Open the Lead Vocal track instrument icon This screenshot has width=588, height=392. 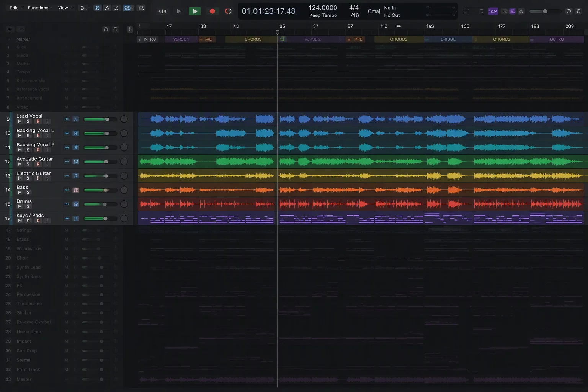pos(76,119)
